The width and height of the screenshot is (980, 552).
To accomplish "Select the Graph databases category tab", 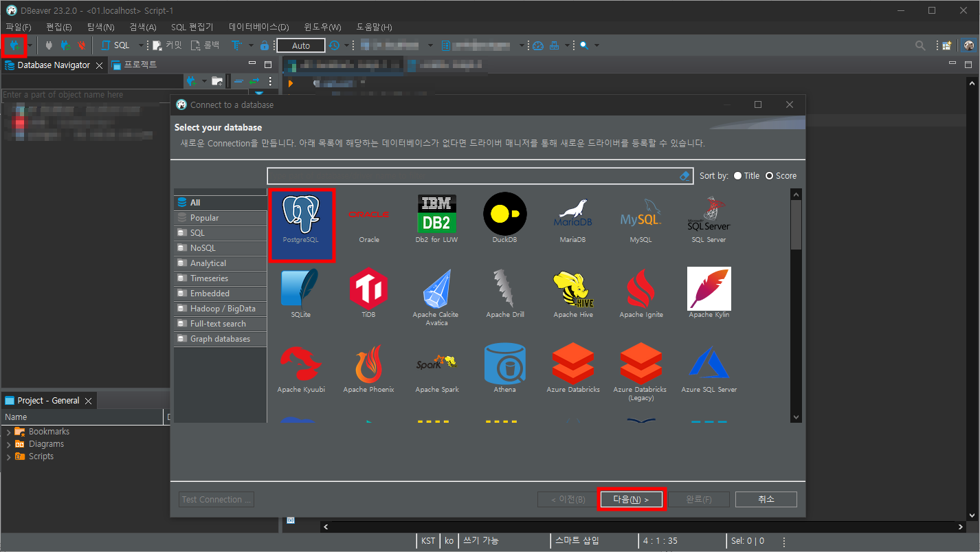I will coord(220,339).
